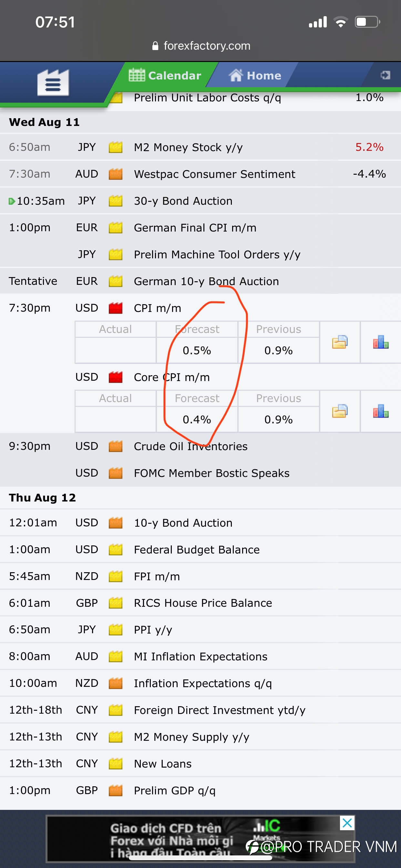The width and height of the screenshot is (401, 868).
Task: Expand the Westpac Consumer Sentiment row
Action: click(x=200, y=174)
